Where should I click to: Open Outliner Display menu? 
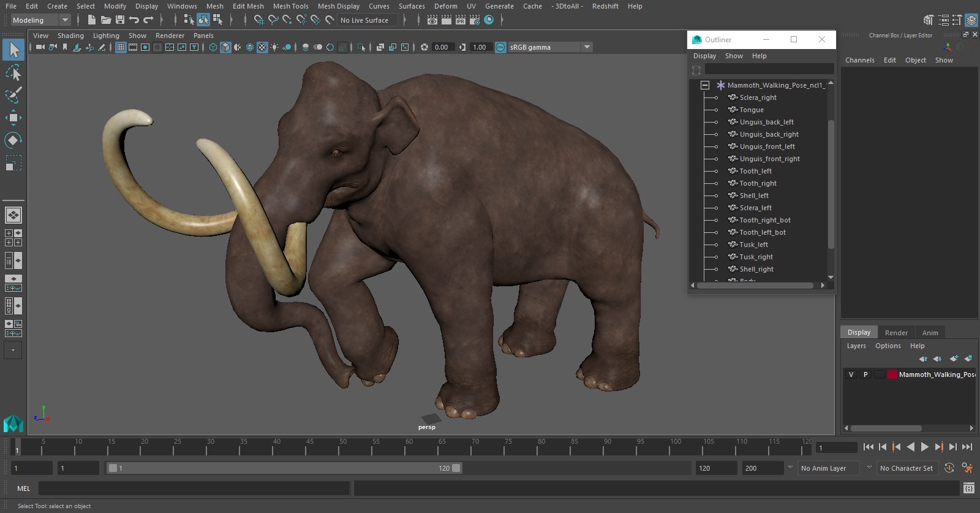704,56
